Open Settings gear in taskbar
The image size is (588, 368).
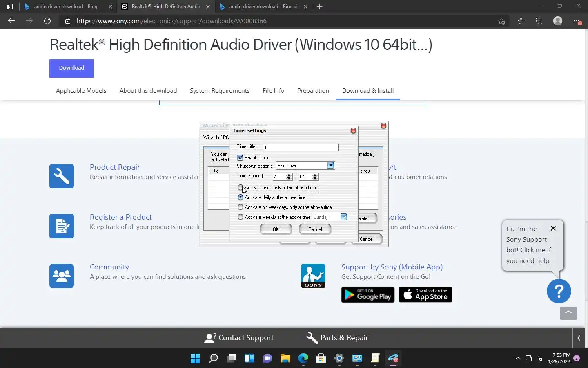[x=339, y=359]
